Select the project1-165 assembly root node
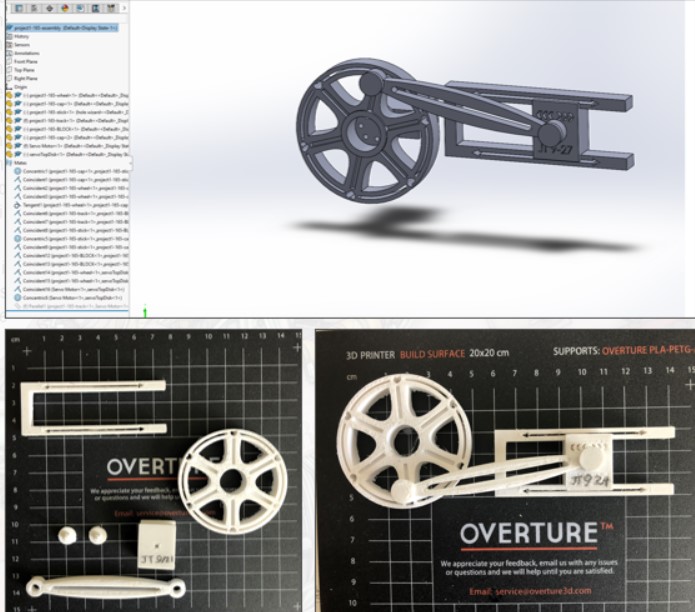Image resolution: width=695 pixels, height=612 pixels. 60,28
